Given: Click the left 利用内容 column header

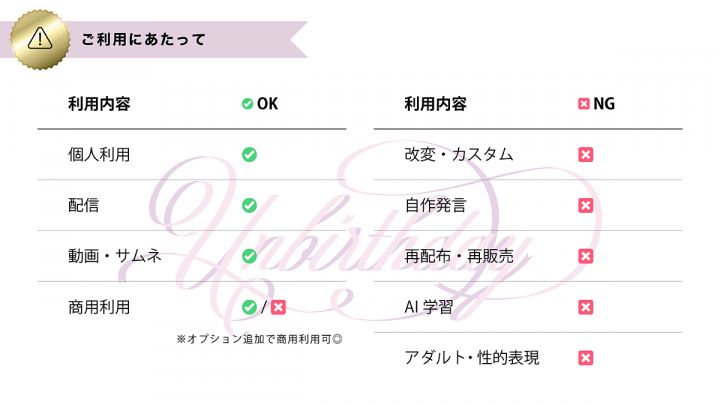Looking at the screenshot, I should (x=99, y=103).
